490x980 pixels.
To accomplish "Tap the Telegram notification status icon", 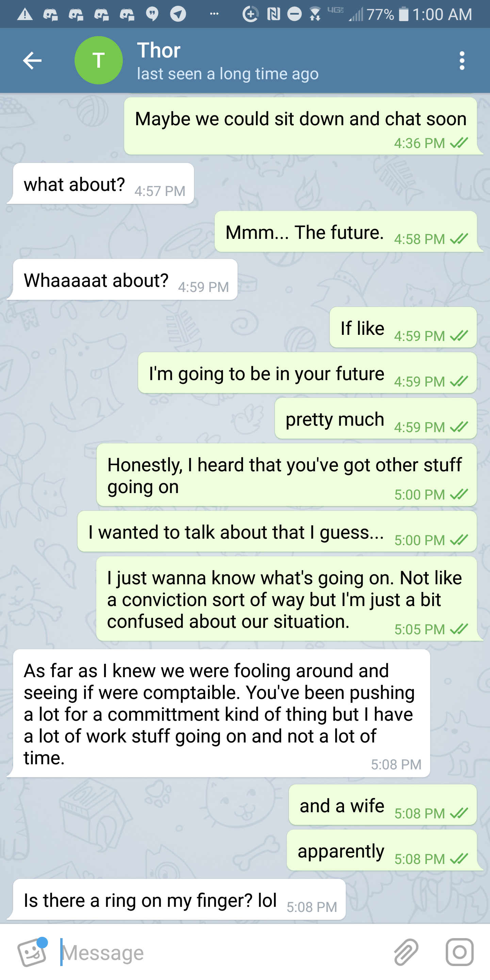I will click(x=178, y=14).
